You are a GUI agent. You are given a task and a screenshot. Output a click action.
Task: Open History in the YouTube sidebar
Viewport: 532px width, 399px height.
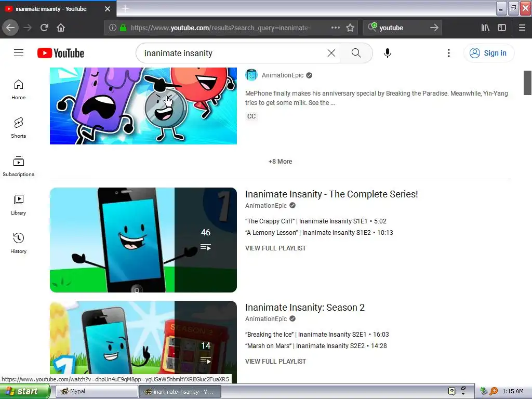pyautogui.click(x=18, y=243)
